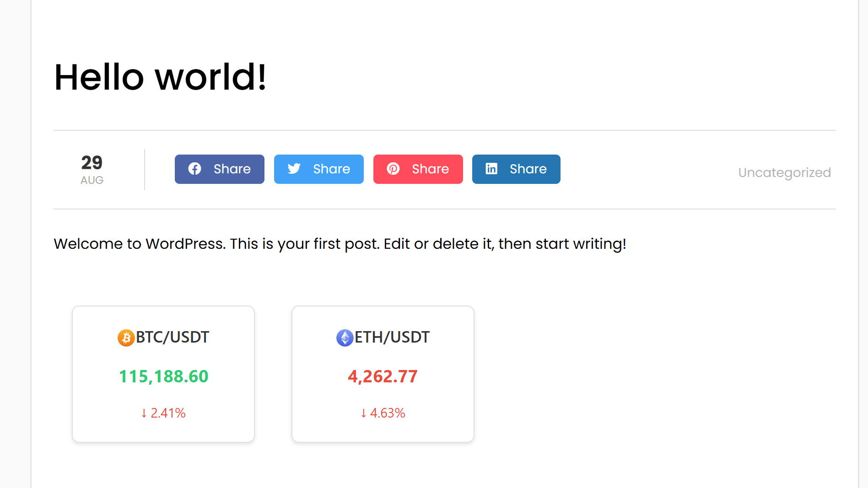Click the Welcome to WordPress paragraph
This screenshot has height=488, width=868.
340,244
